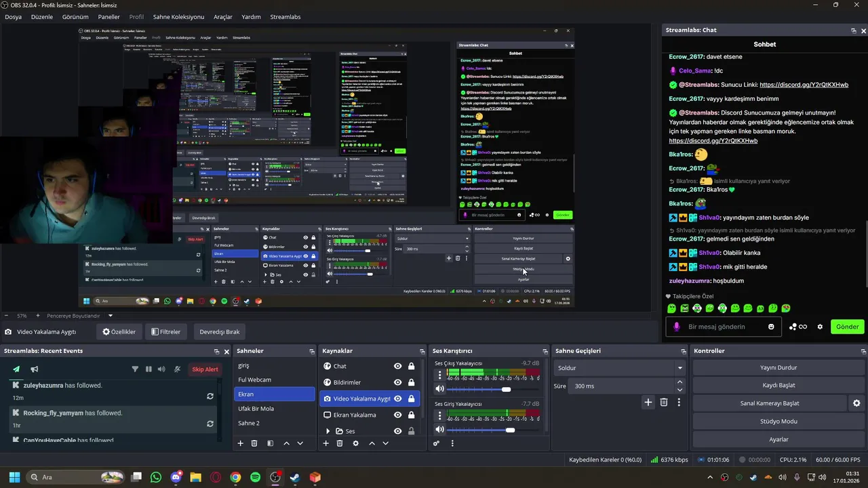
Task: Move selected scene down in Sahneler
Action: pos(300,443)
